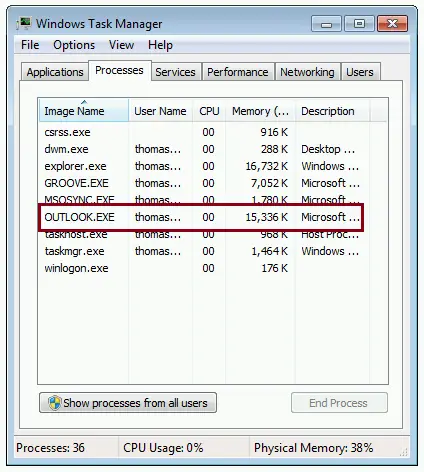The width and height of the screenshot is (424, 472).
Task: Switch to the Applications tab
Action: pos(55,72)
